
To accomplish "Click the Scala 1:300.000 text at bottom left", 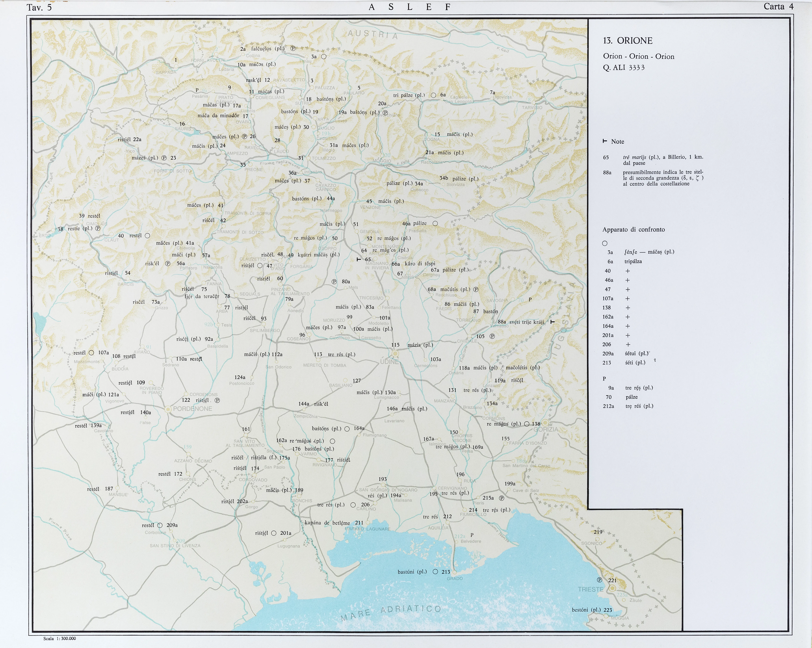I will 60,639.
